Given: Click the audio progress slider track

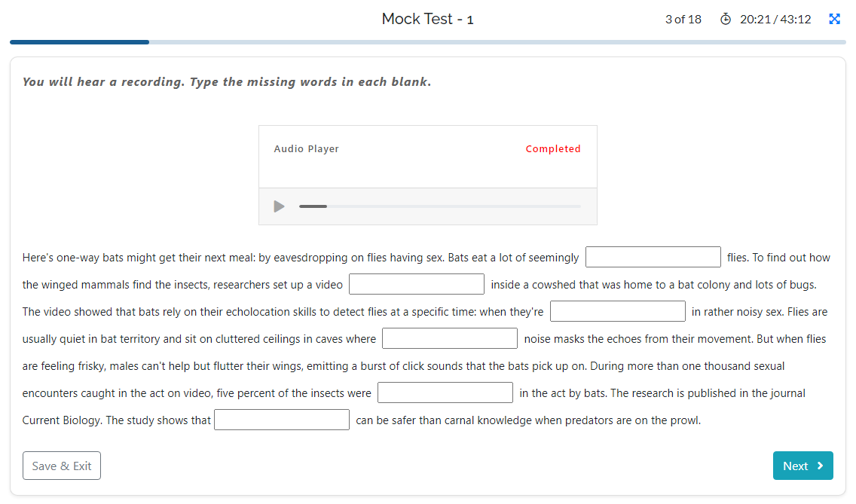Looking at the screenshot, I should (439, 206).
